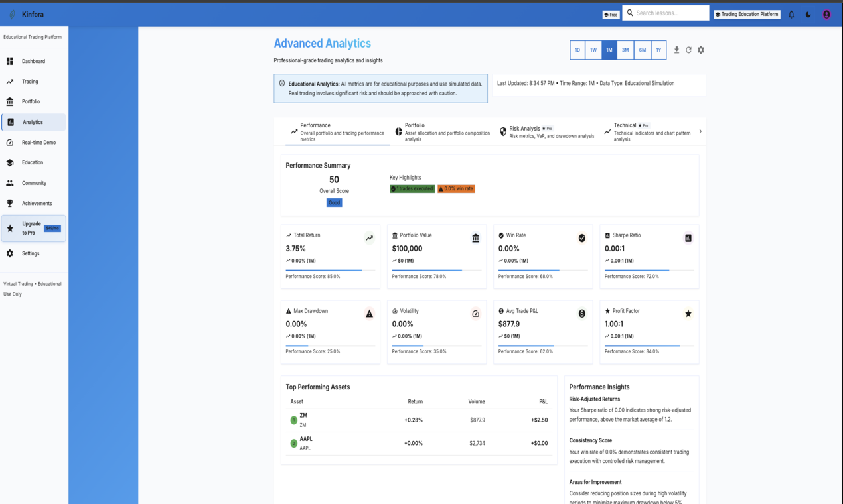Open the notifications bell icon
The image size is (843, 504).
pos(791,14)
